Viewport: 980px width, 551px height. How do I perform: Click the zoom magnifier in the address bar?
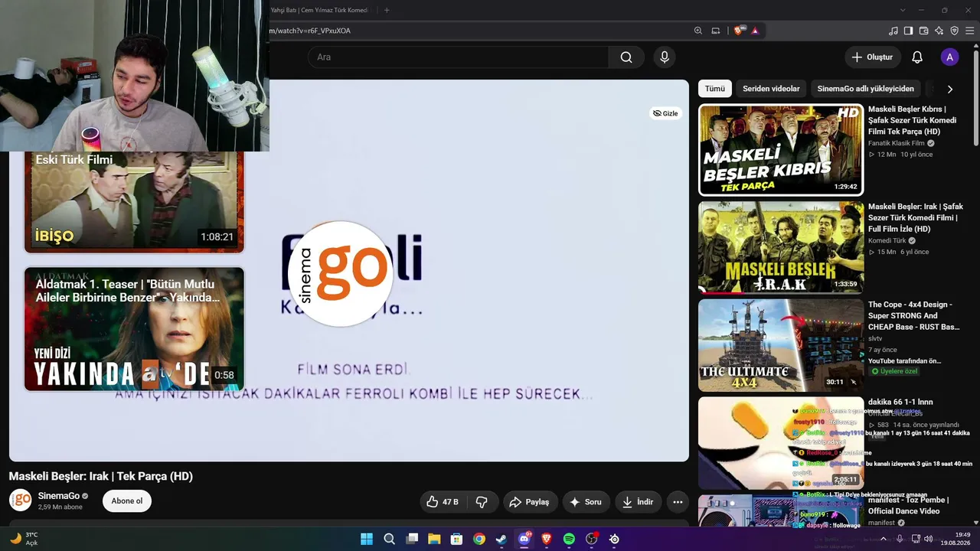click(x=698, y=31)
